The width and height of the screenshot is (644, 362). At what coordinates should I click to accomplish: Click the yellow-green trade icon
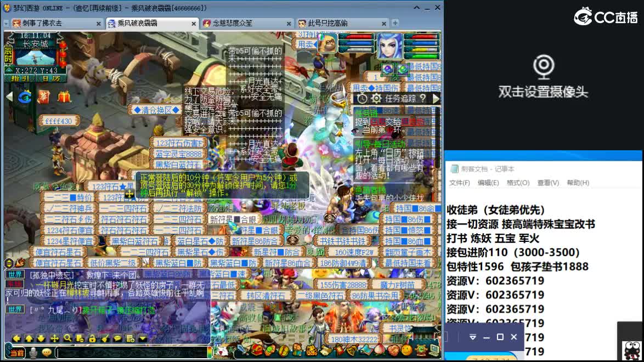point(284,350)
